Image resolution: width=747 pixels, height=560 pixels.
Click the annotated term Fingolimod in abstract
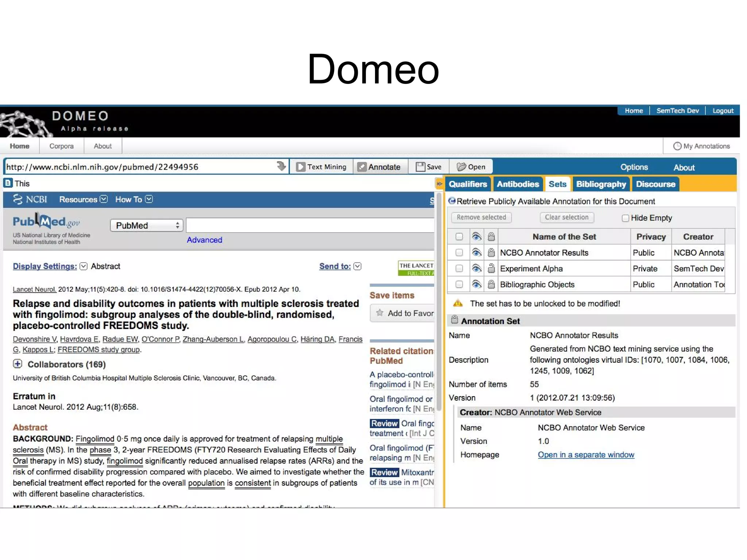tap(95, 439)
